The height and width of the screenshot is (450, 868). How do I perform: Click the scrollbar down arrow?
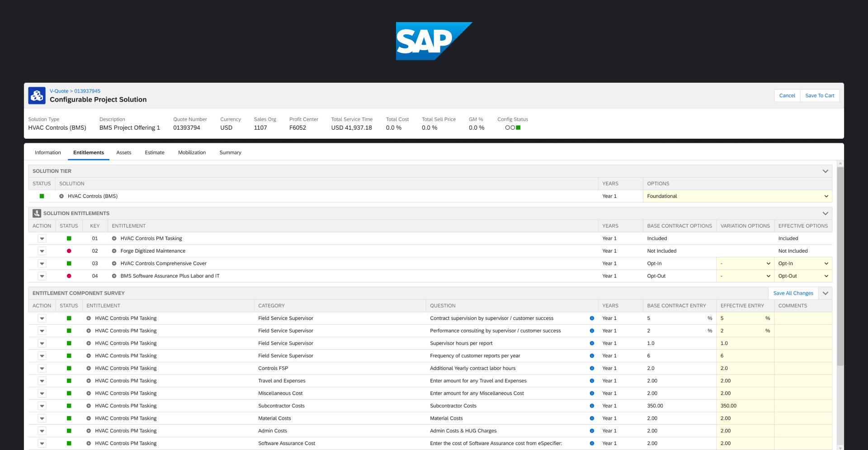coord(840,447)
